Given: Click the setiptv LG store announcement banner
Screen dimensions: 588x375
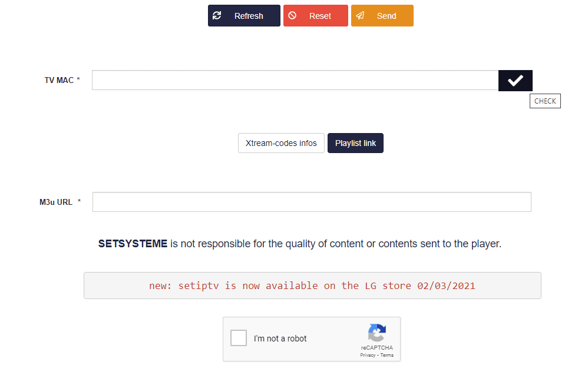Looking at the screenshot, I should (312, 286).
